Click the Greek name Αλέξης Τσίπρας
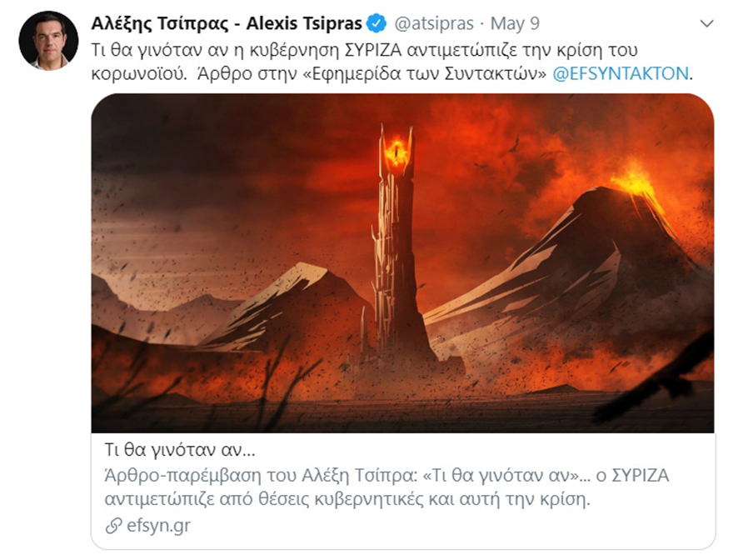The width and height of the screenshot is (733, 560). click(x=159, y=23)
